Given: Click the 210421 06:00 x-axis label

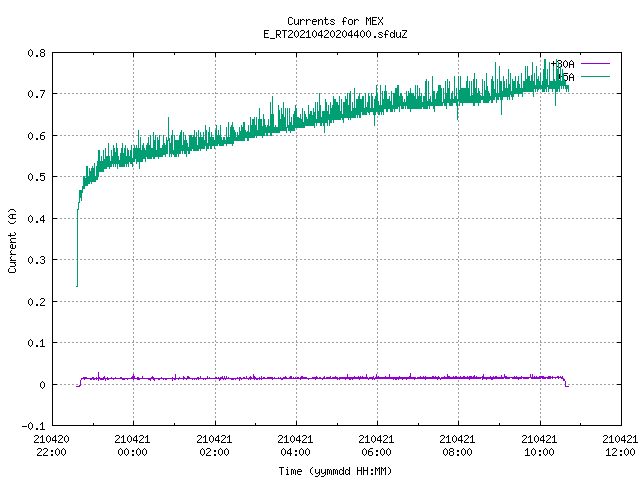Looking at the screenshot, I should pos(376,446).
